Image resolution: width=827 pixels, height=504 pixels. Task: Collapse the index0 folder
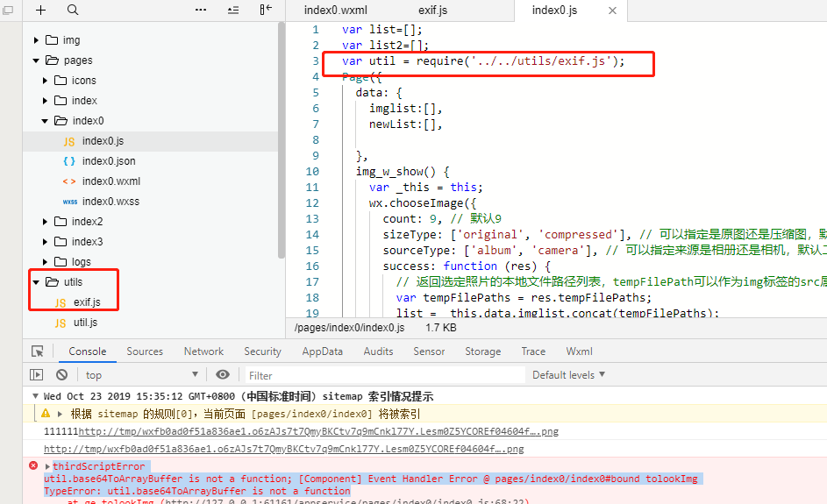(x=45, y=121)
